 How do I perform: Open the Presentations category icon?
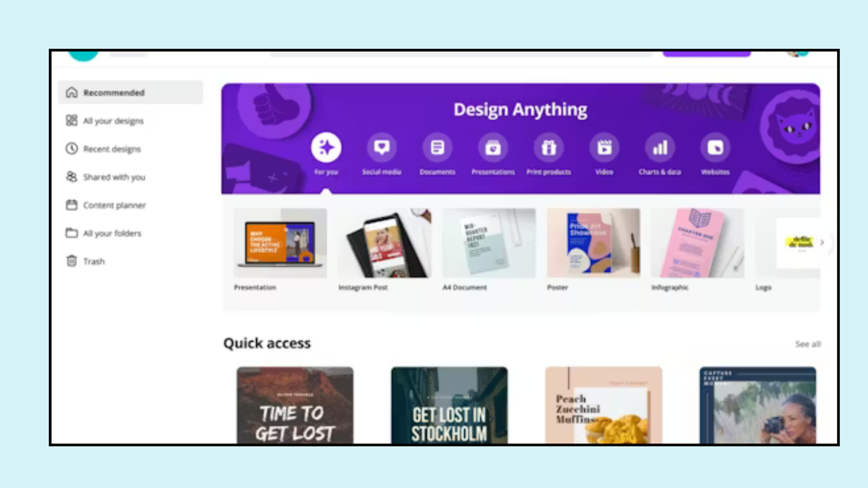493,147
